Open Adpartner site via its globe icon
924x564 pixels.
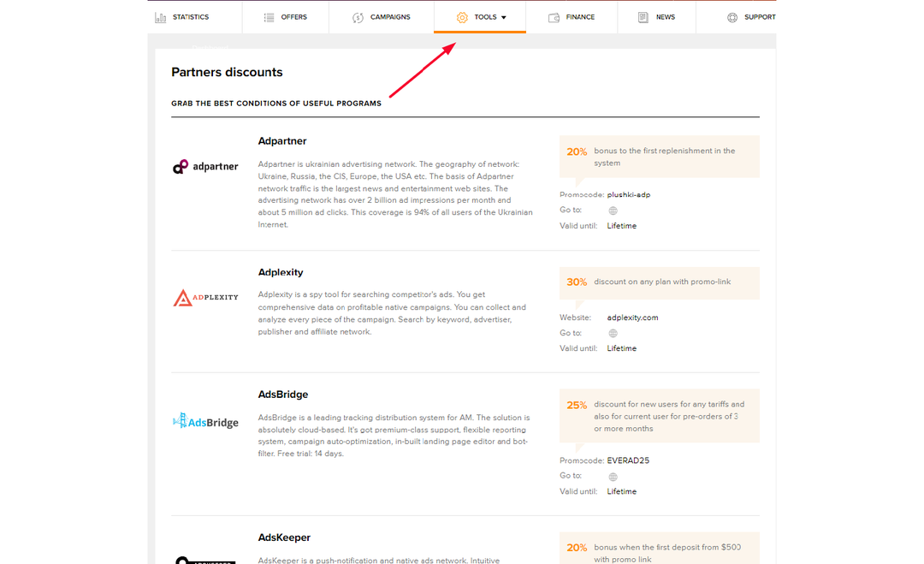click(x=613, y=210)
